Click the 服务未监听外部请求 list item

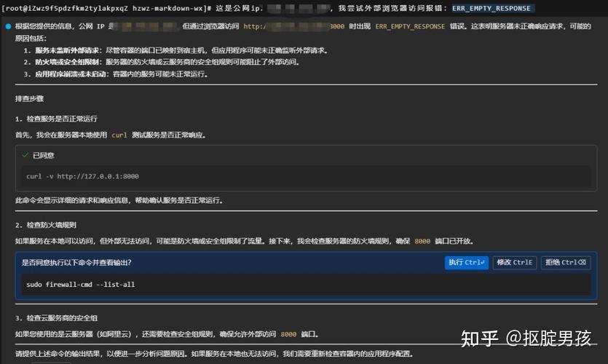[x=175, y=51]
